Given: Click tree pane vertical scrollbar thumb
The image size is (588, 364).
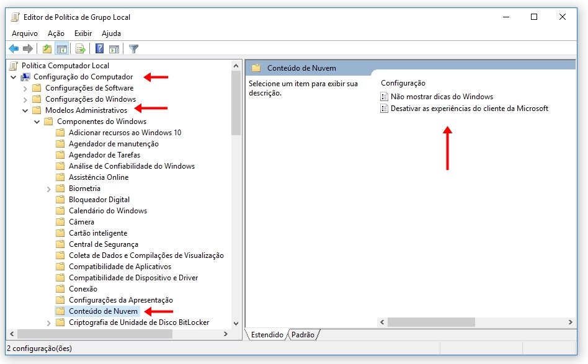Looking at the screenshot, I should [x=236, y=103].
